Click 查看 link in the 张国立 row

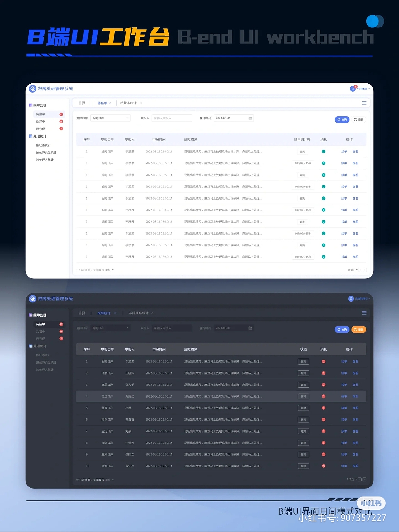pyautogui.click(x=355, y=454)
